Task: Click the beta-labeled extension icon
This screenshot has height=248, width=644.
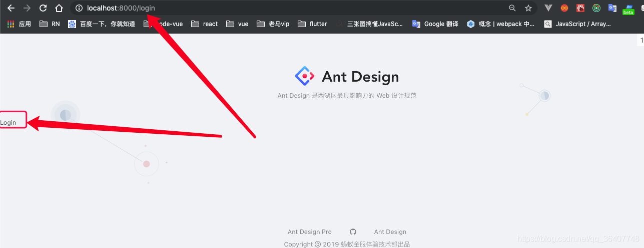Action: (x=628, y=9)
